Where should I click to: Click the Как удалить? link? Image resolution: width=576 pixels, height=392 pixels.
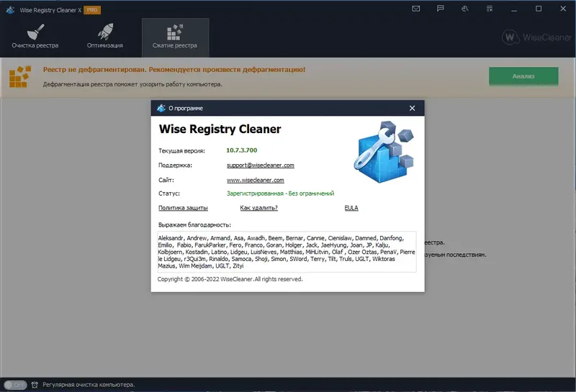tap(258, 208)
